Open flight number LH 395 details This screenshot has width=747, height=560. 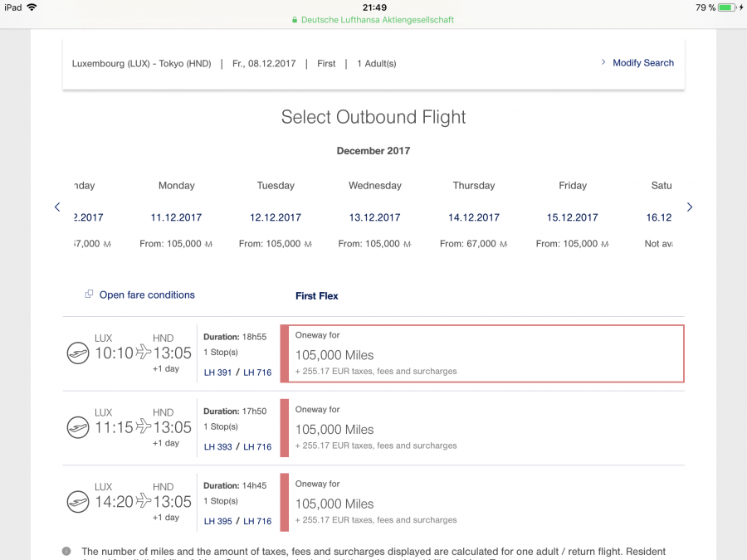pos(217,521)
